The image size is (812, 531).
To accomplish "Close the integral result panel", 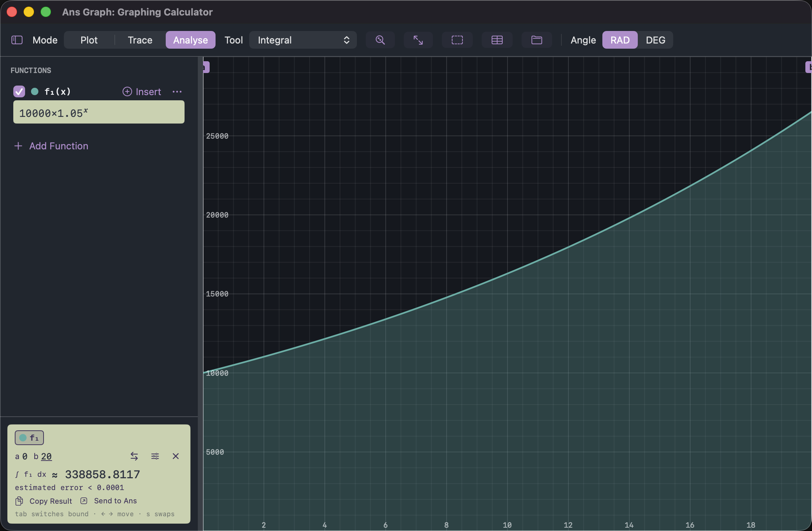I will point(176,456).
